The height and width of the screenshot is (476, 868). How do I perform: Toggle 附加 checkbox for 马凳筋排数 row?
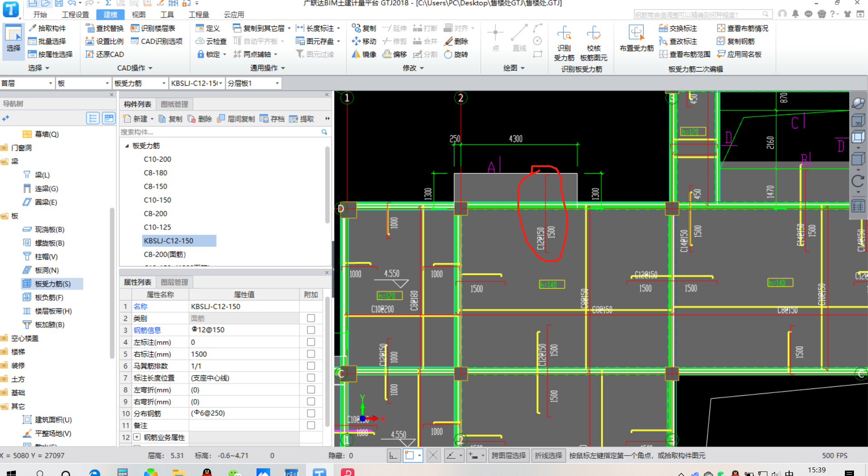click(x=311, y=366)
